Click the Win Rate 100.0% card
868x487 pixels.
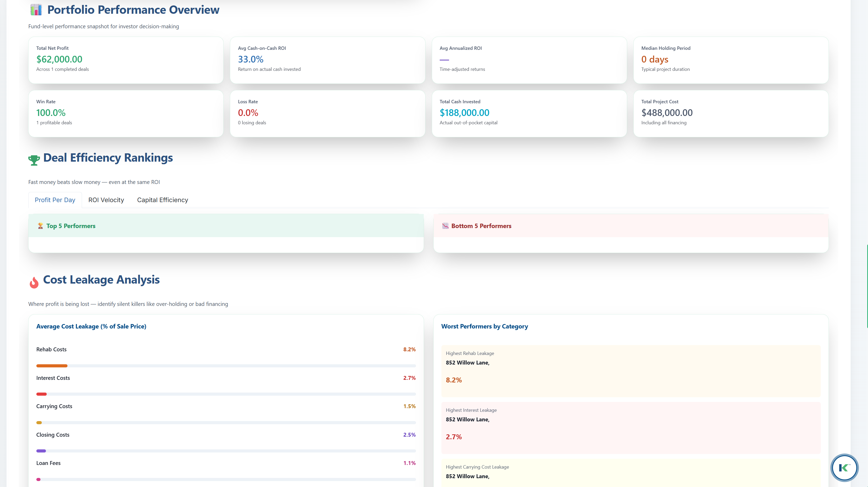[x=126, y=114]
